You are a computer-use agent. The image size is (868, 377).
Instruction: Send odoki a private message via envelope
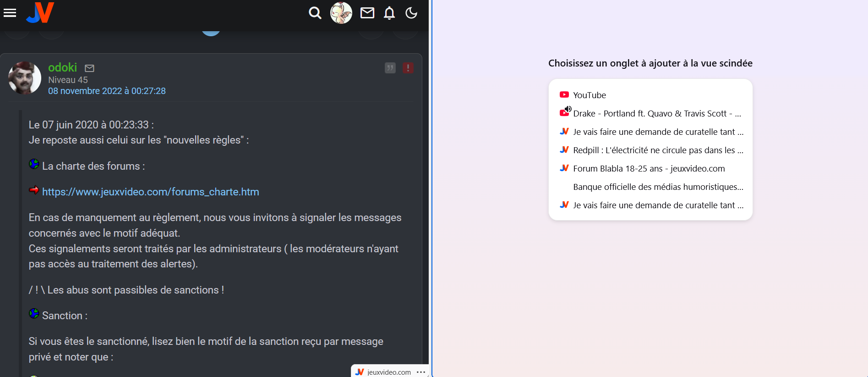coord(90,68)
